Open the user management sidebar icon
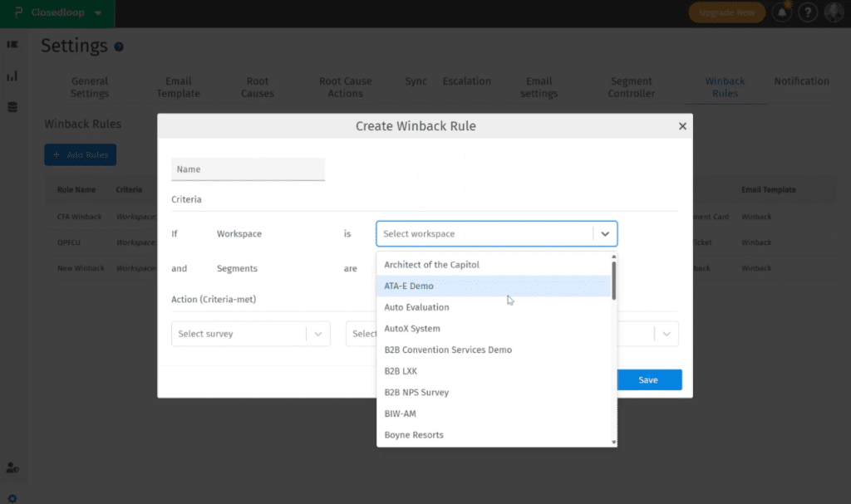Image resolution: width=851 pixels, height=504 pixels. (x=12, y=467)
